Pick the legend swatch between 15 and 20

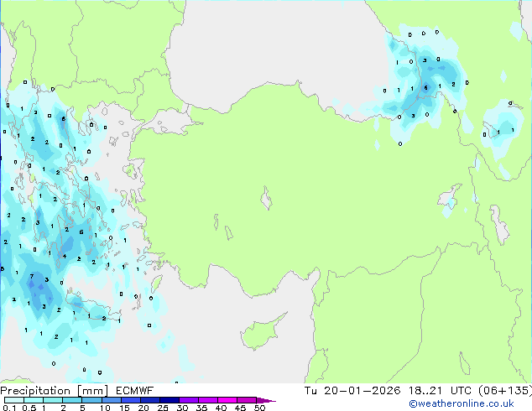click(131, 400)
